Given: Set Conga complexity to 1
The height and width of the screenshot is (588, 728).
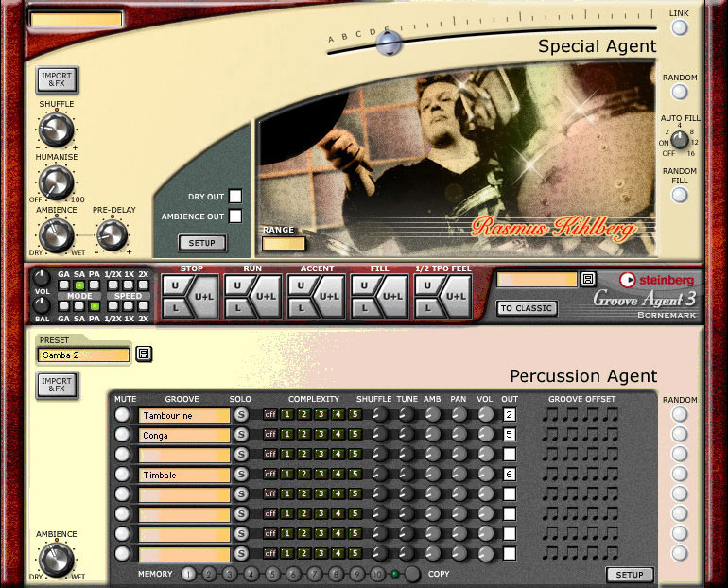Looking at the screenshot, I should pyautogui.click(x=286, y=435).
